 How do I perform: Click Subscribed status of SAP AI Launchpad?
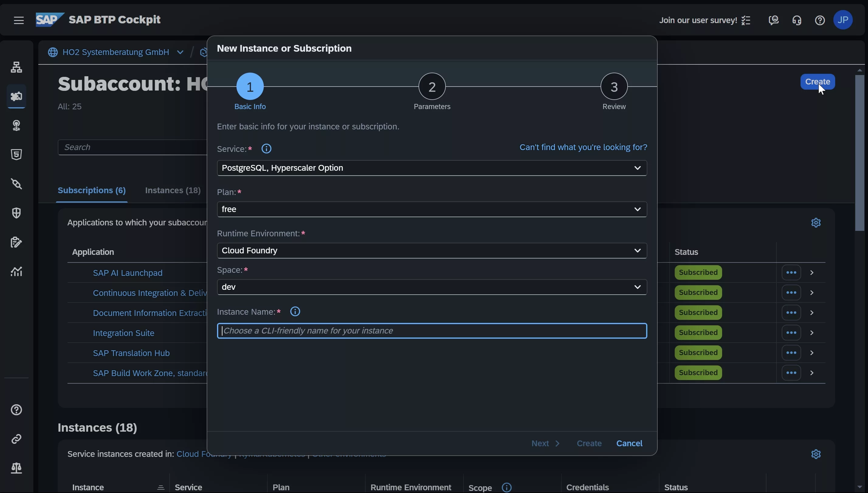click(698, 272)
